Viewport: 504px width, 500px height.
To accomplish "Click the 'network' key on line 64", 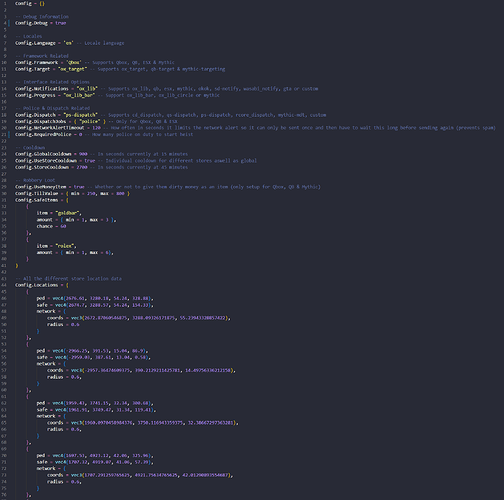I will [x=46, y=416].
